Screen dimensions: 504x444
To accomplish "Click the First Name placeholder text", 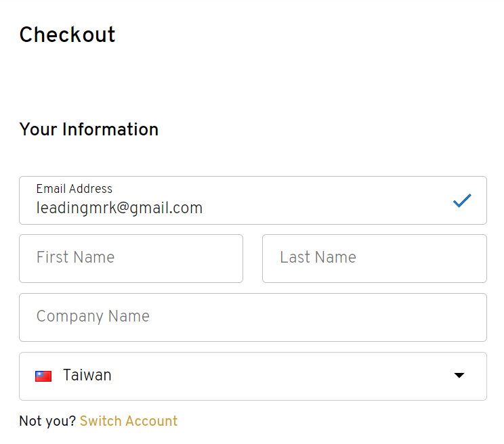I will (76, 257).
